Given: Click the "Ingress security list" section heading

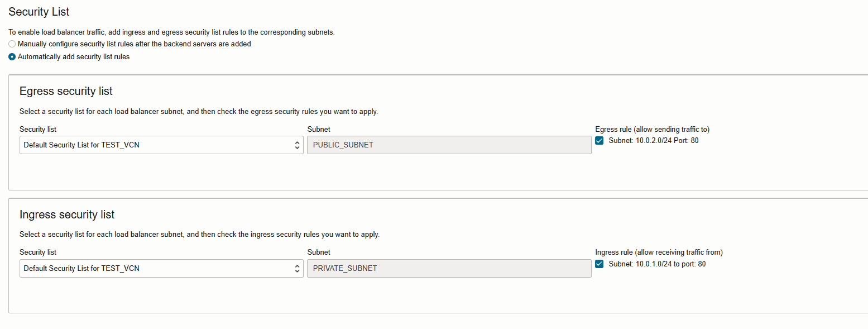Looking at the screenshot, I should click(x=67, y=214).
